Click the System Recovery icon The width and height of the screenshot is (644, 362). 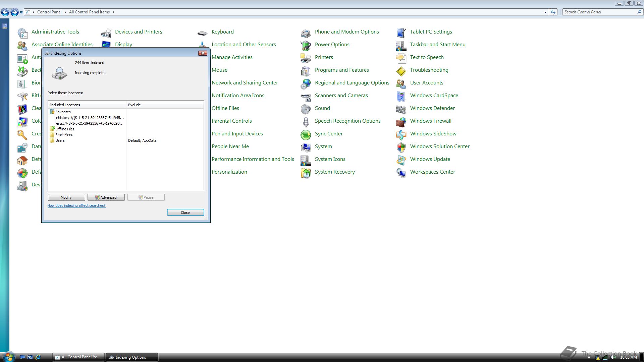(x=306, y=173)
